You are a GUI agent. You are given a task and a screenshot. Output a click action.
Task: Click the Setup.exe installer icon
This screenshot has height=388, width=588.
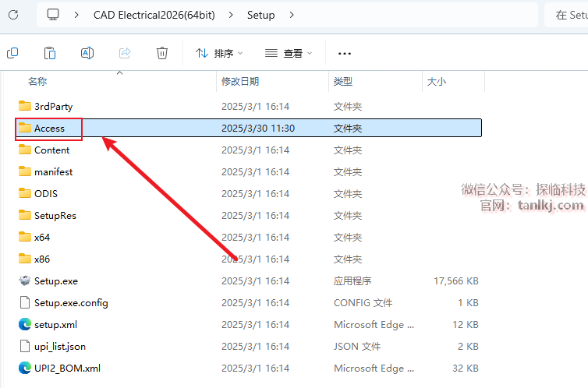(25, 280)
